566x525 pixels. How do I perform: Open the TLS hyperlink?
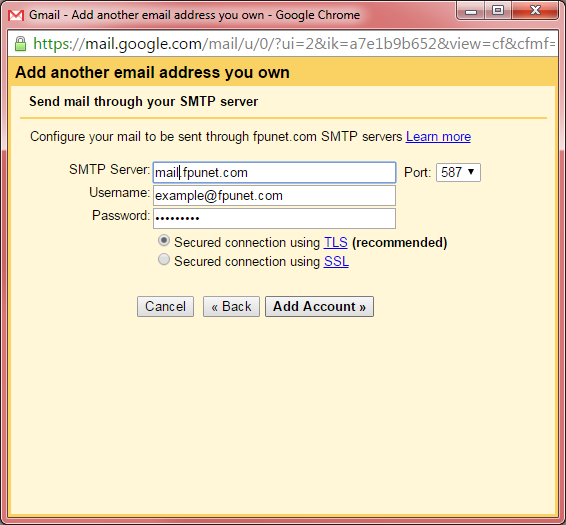pos(336,242)
